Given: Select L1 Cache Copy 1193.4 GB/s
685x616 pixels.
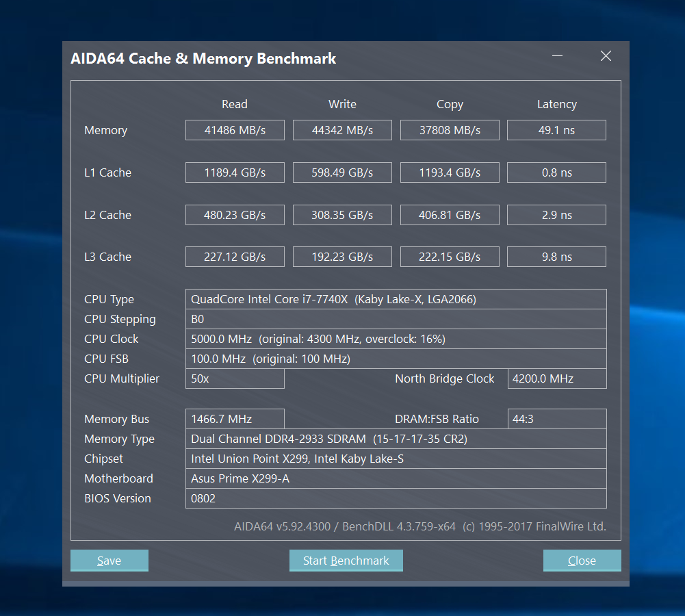Looking at the screenshot, I should (x=450, y=172).
